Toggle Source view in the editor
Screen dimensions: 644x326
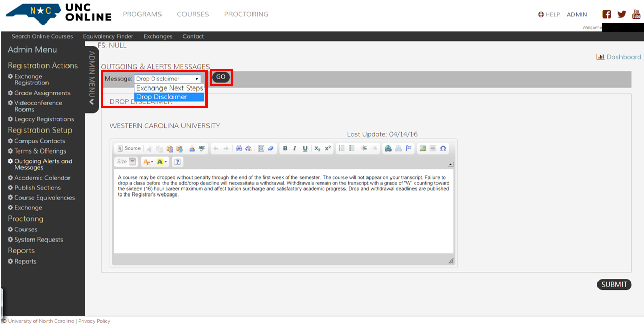[x=129, y=148]
